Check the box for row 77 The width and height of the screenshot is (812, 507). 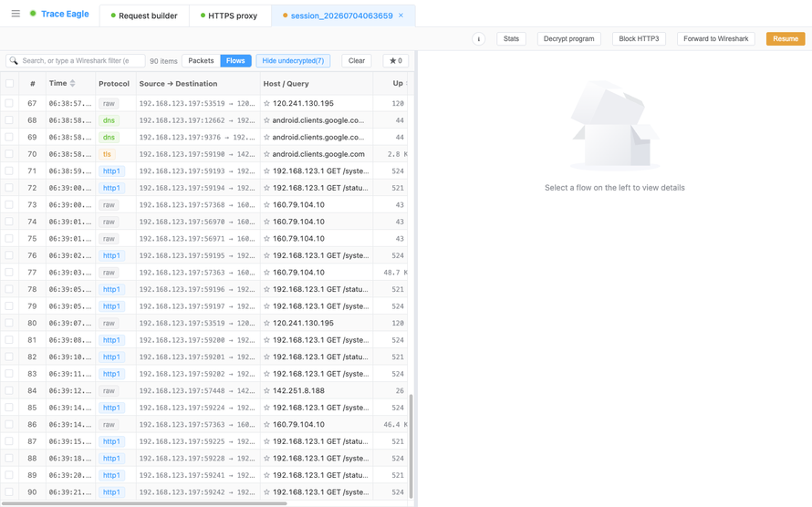[9, 272]
